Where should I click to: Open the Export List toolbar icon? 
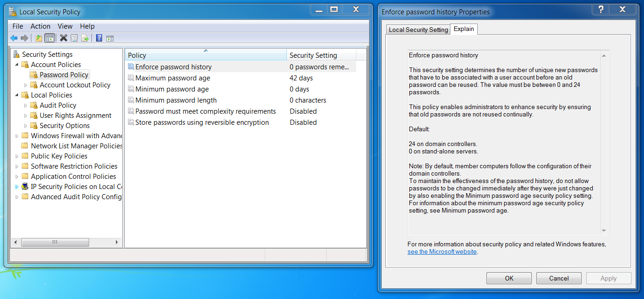coord(85,38)
